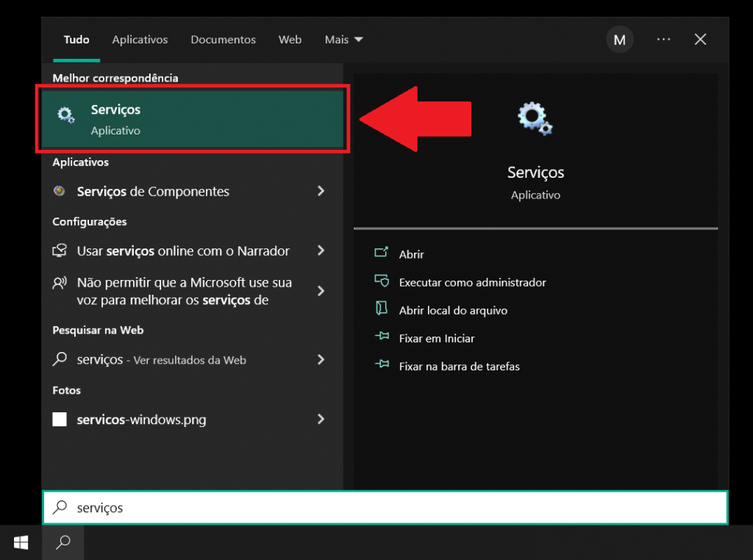Open the three-dot options menu
The height and width of the screenshot is (560, 753).
(664, 40)
